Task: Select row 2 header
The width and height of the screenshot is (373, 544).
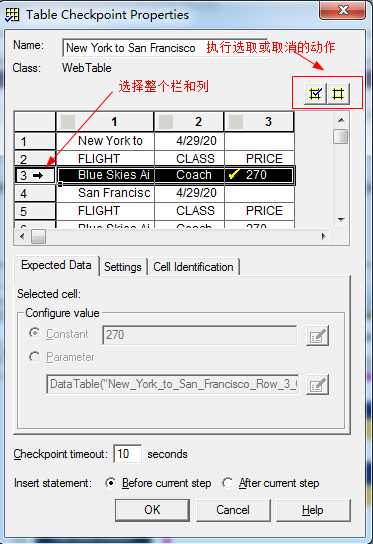Action: (35, 159)
